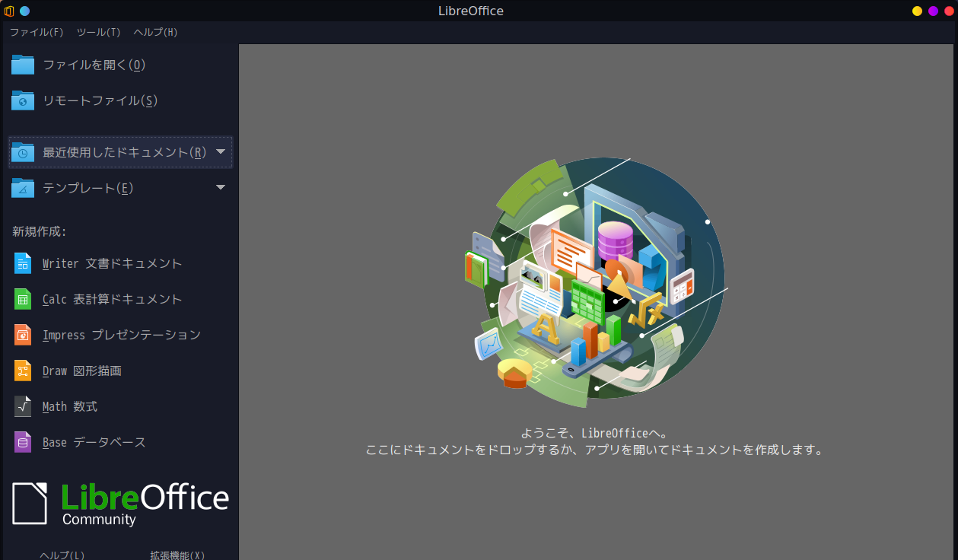This screenshot has height=560, width=958.
Task: Expand the 最近使用したドキュメント dropdown arrow
Action: (x=221, y=151)
